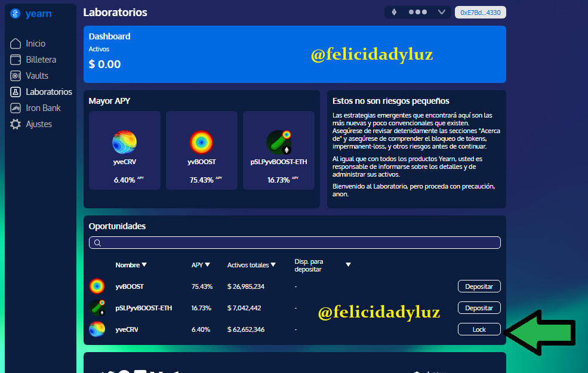Click the yveCRV name in the table
Screen dimensions: 588x373
tap(127, 329)
